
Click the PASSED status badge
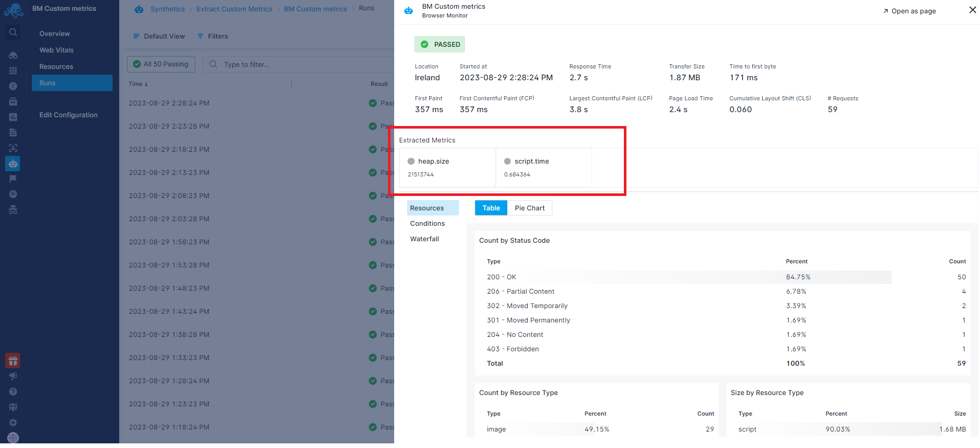(440, 44)
